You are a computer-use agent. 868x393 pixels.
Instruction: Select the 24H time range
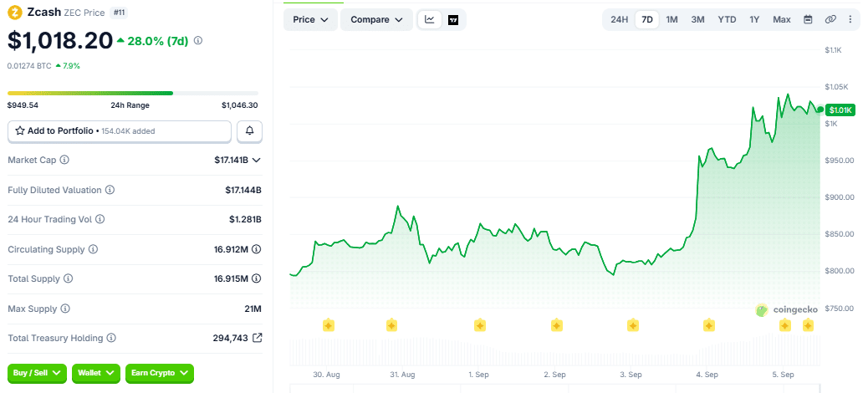[619, 19]
